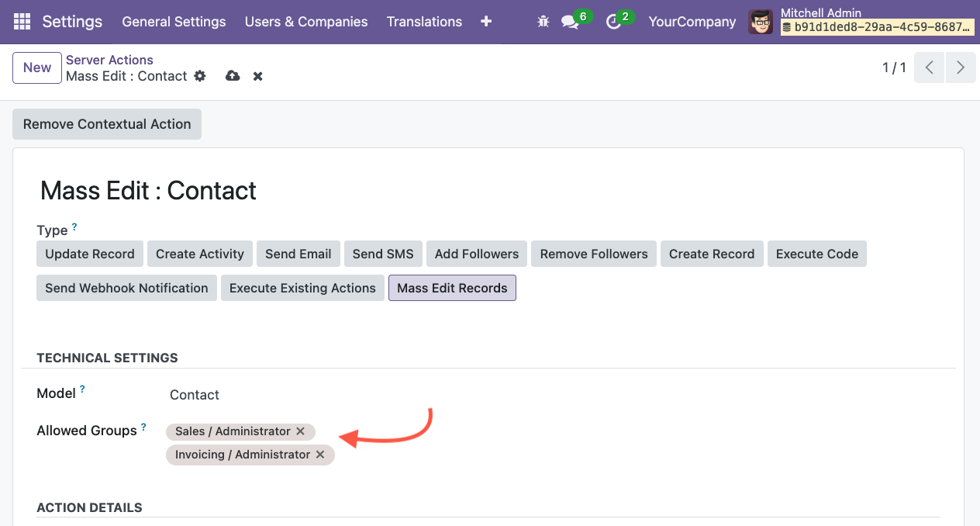Choose Execute Code as the action type
This screenshot has width=980, height=526.
click(816, 254)
